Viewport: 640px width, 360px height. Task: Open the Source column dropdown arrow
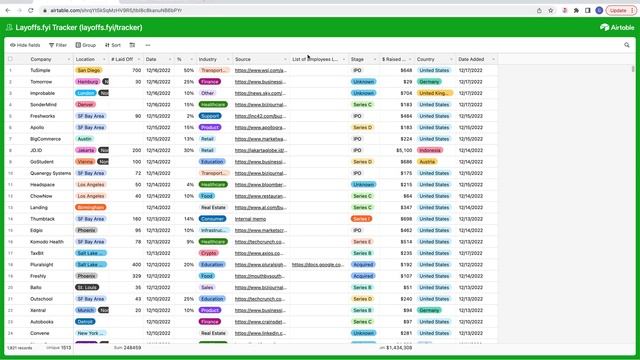click(x=285, y=60)
